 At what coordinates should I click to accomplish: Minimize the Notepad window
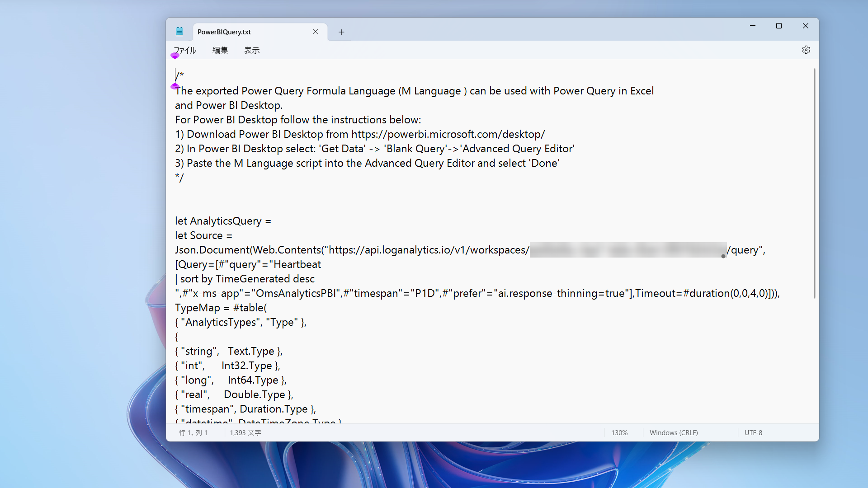[x=753, y=26]
